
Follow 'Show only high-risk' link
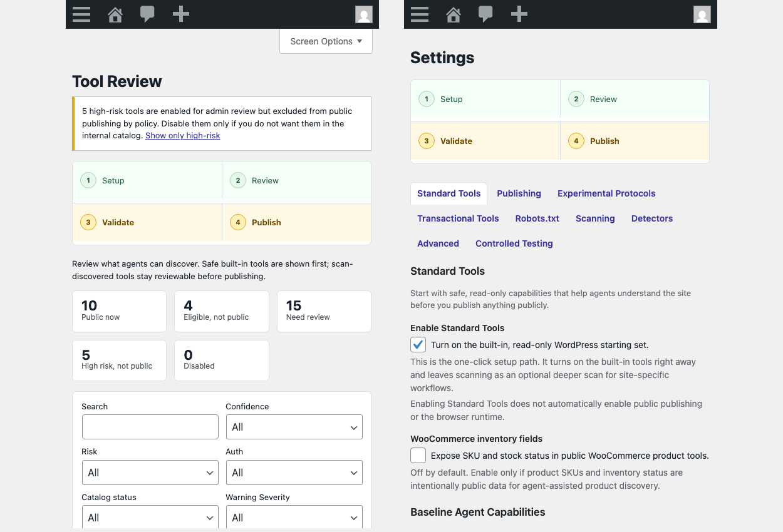pos(183,135)
